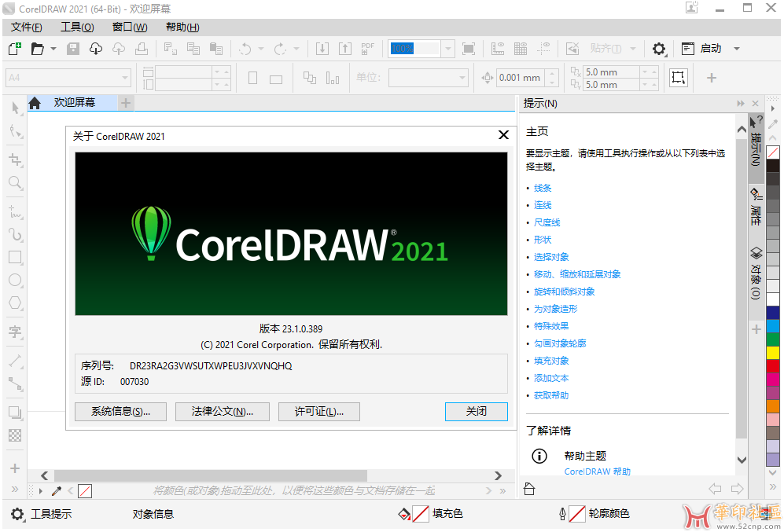Click the horizontal scrollbar in the welcome window

(x=211, y=475)
